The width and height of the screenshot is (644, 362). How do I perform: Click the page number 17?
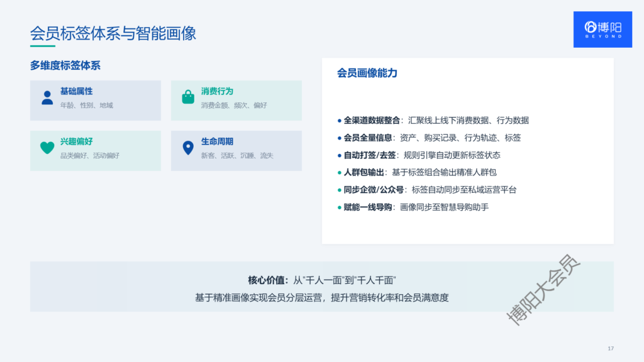[611, 348]
